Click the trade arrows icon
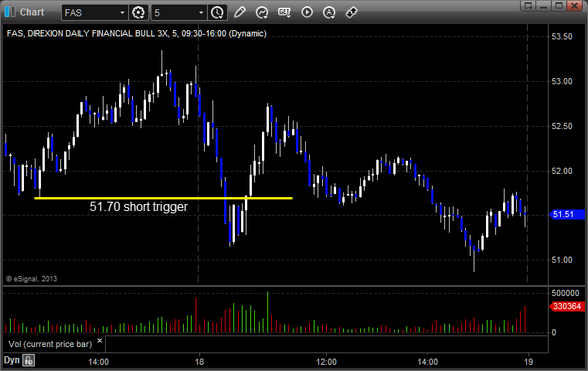The width and height of the screenshot is (588, 371). tap(352, 12)
